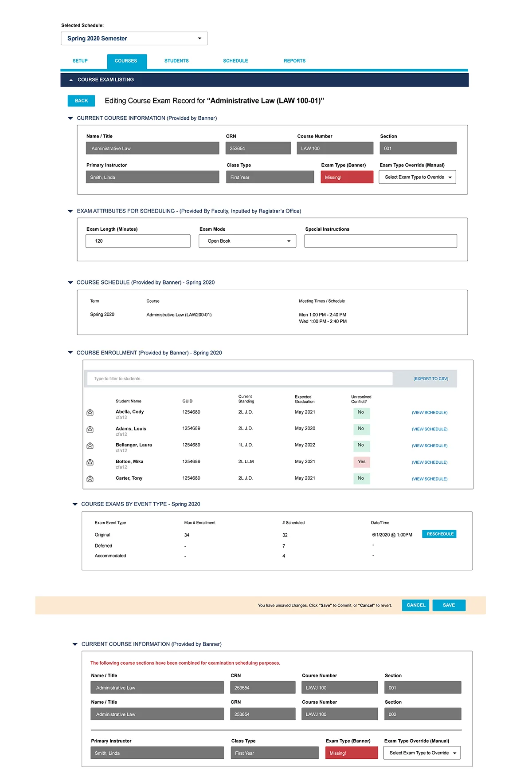
Task: Click the student filter text field
Action: pos(239,379)
